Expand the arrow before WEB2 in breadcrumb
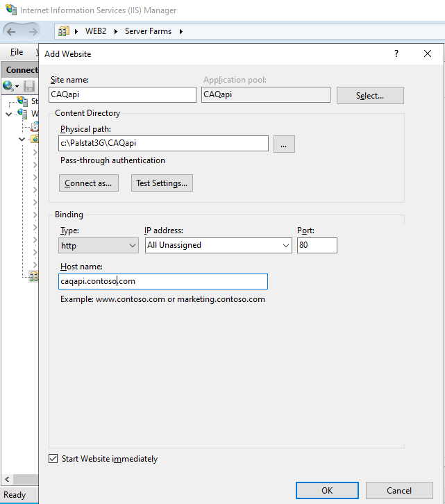This screenshot has width=445, height=504. coord(76,31)
